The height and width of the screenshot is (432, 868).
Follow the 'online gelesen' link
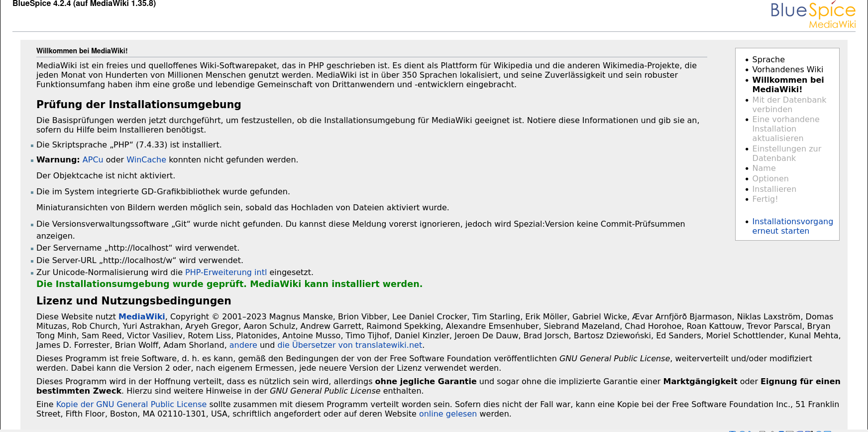point(448,414)
